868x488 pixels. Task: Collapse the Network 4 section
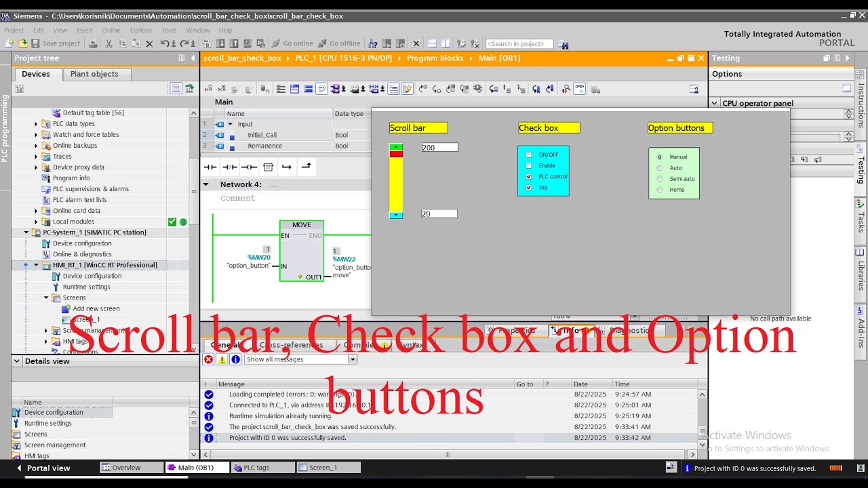205,184
